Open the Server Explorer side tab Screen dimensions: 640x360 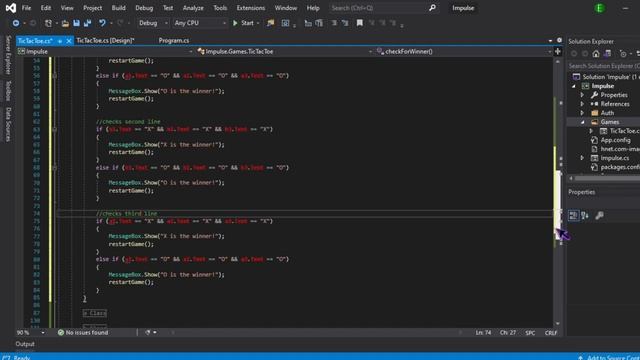(x=8, y=55)
